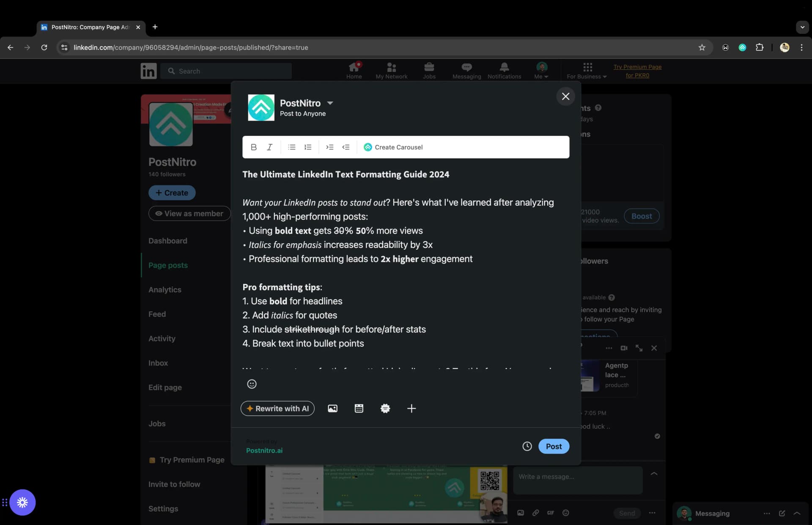Open Inbox in the page sidebar
812x525 pixels.
click(x=158, y=363)
